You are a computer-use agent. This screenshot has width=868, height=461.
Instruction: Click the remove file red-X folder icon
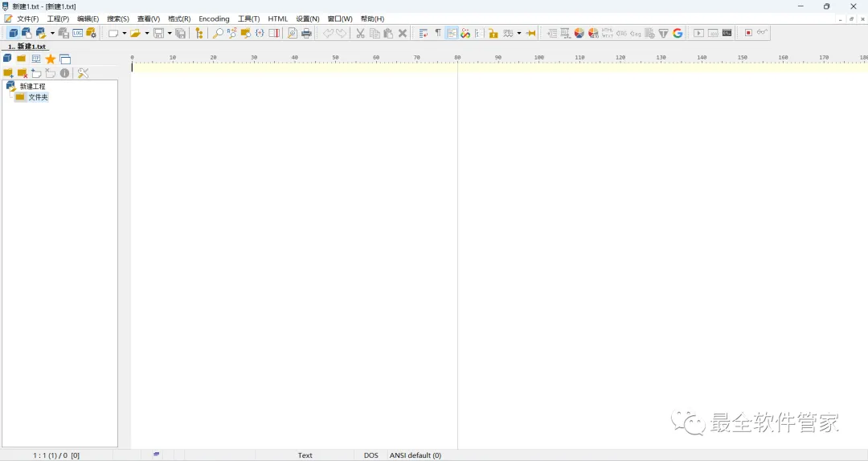[23, 73]
